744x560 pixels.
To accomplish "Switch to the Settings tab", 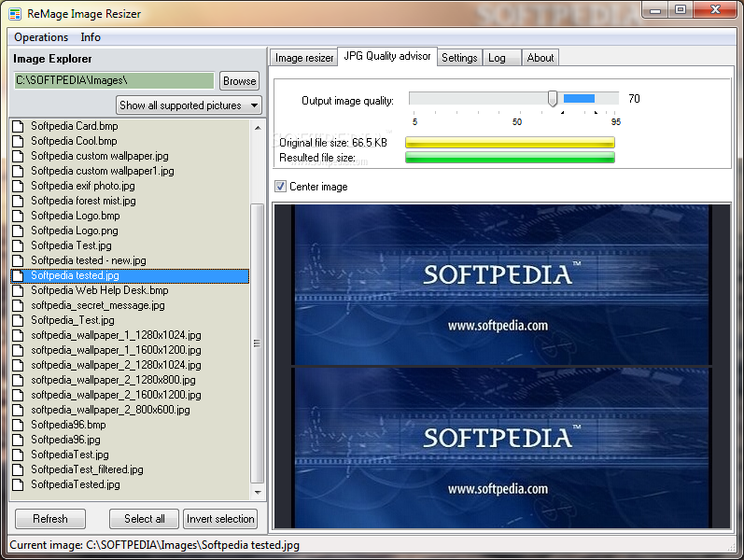I will [459, 58].
